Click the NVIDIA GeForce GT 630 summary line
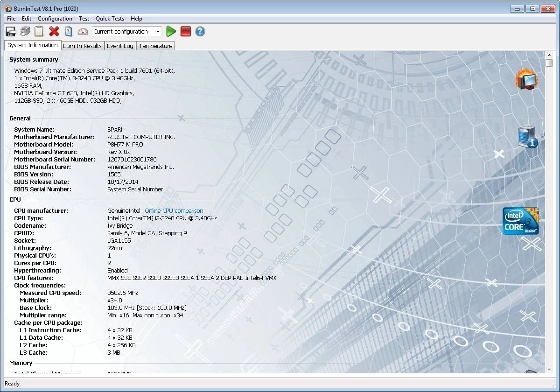Image resolution: width=560 pixels, height=392 pixels. (x=74, y=93)
